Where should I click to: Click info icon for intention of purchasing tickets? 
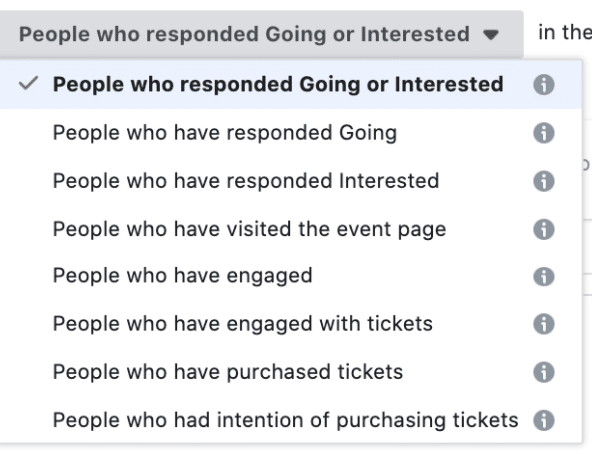click(544, 420)
